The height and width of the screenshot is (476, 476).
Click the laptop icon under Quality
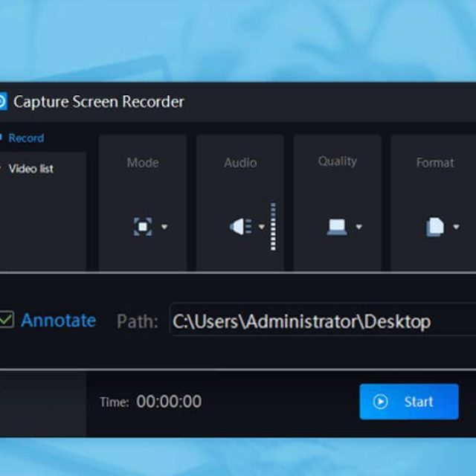337,227
